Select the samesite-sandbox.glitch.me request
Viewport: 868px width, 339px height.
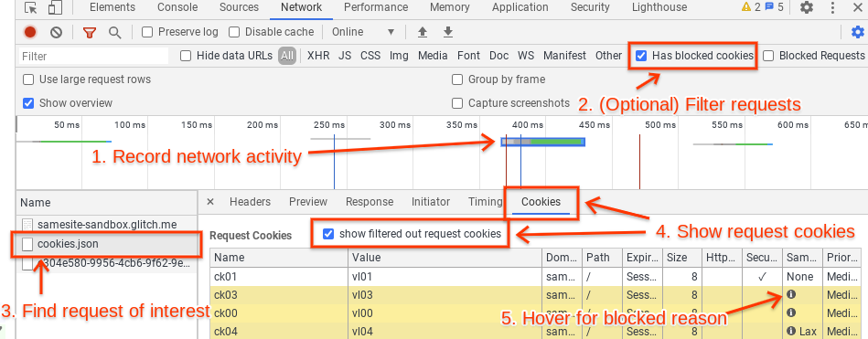click(x=106, y=225)
